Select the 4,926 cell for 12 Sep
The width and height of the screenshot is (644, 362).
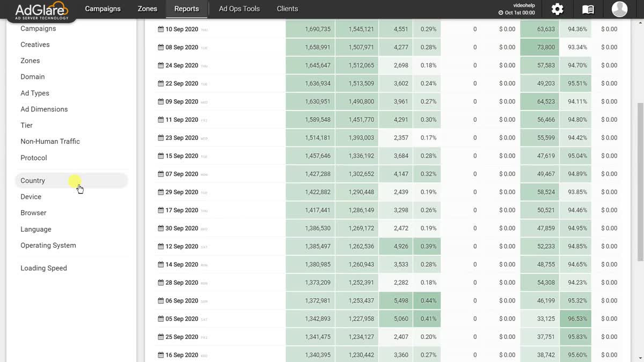[396, 246]
